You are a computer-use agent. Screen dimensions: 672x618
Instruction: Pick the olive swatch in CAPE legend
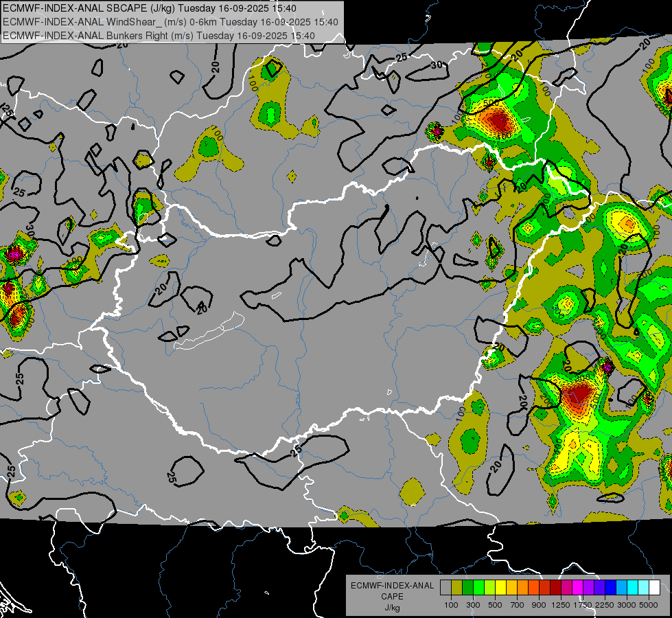tap(456, 587)
